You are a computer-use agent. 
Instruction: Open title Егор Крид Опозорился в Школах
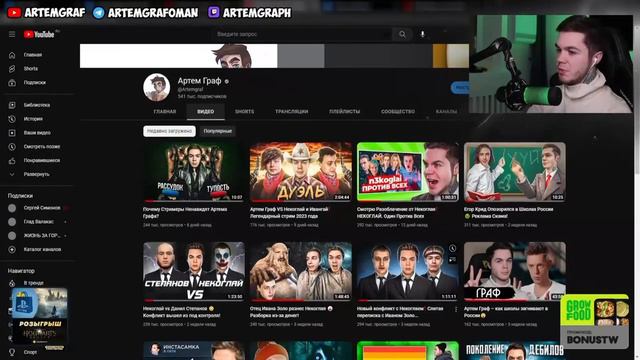(509, 213)
